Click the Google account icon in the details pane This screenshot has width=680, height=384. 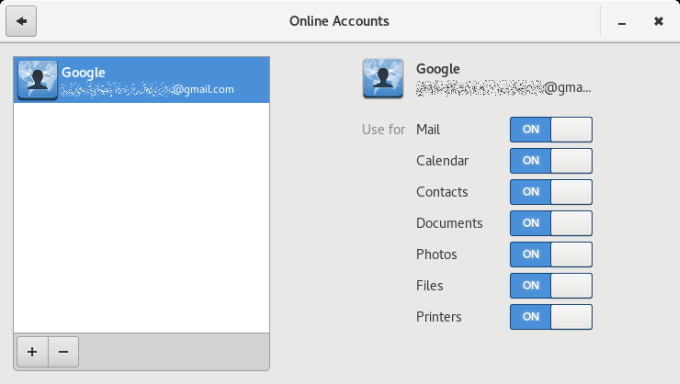[x=383, y=79]
